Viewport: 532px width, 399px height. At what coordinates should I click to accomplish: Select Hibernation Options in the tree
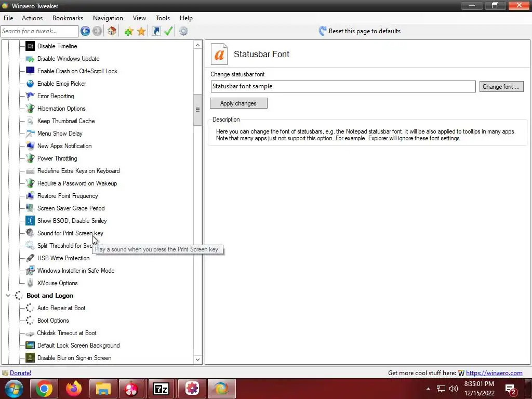pyautogui.click(x=61, y=109)
